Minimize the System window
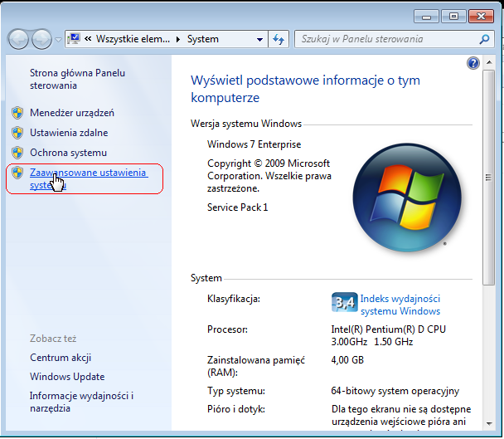The width and height of the screenshot is (504, 439). (426, 16)
